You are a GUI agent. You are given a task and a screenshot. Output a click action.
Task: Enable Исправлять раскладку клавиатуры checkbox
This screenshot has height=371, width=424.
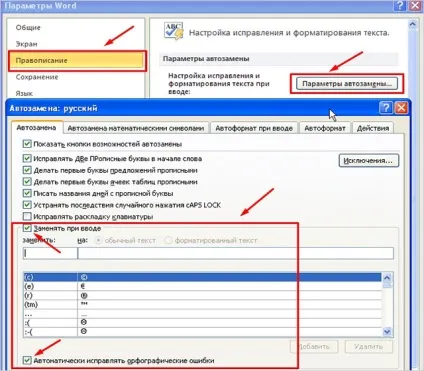point(27,217)
